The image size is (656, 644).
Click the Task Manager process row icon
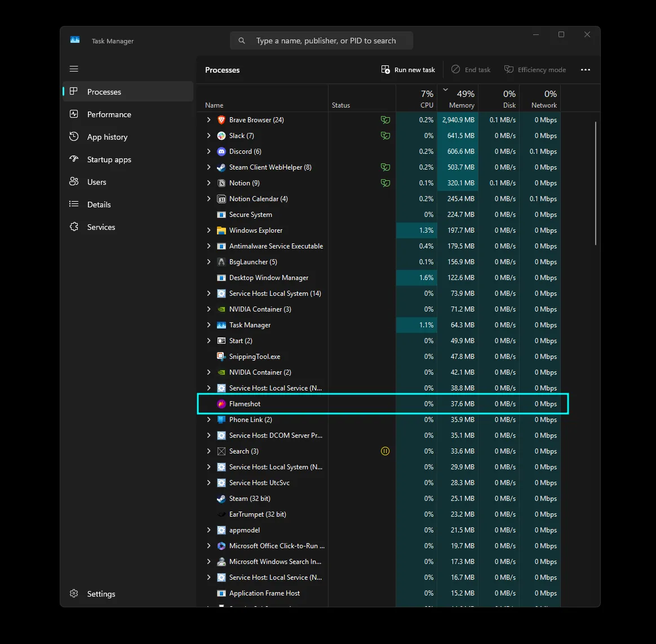(221, 325)
